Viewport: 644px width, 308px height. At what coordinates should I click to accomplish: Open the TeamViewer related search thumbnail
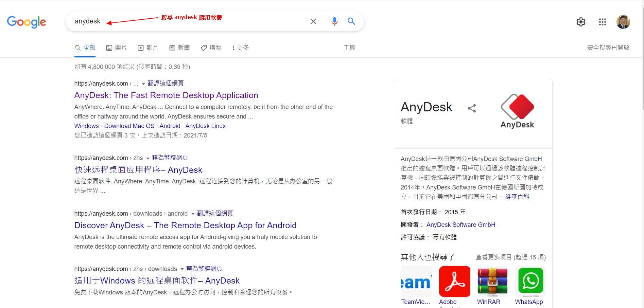[417, 282]
